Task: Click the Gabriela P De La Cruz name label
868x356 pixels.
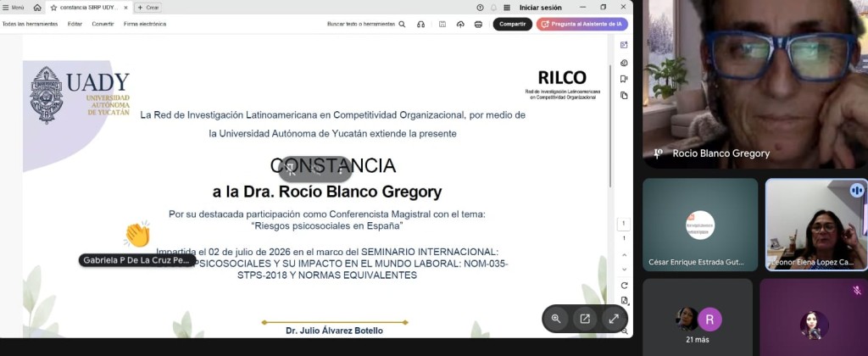Action: [x=136, y=259]
